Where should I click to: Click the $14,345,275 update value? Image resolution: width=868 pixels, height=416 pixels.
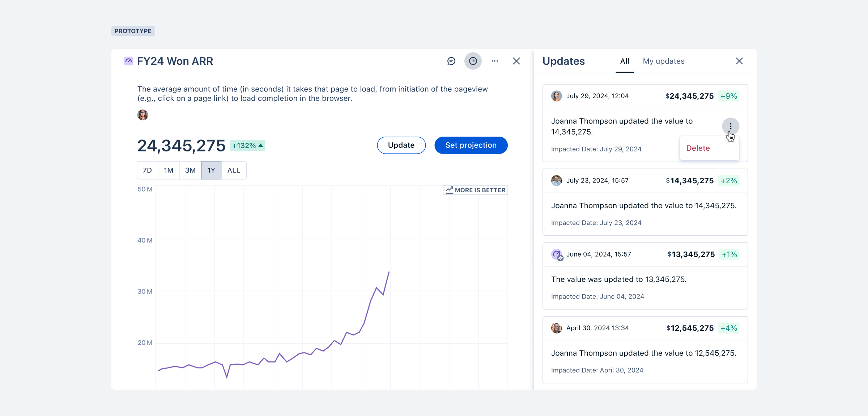pos(690,181)
